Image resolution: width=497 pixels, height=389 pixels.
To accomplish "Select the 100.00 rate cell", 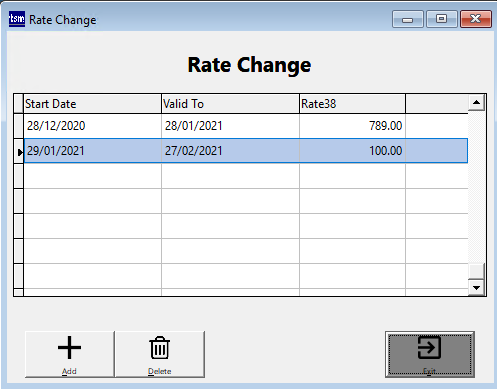I will 352,151.
